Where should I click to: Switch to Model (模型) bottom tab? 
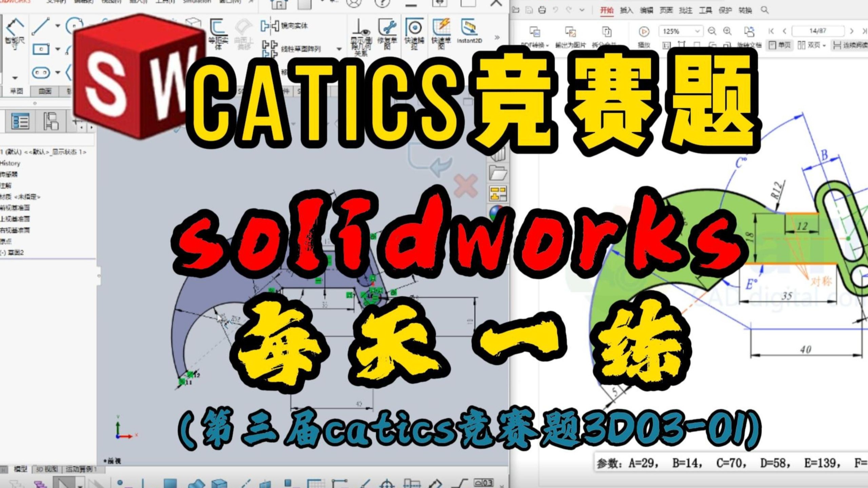(x=20, y=469)
